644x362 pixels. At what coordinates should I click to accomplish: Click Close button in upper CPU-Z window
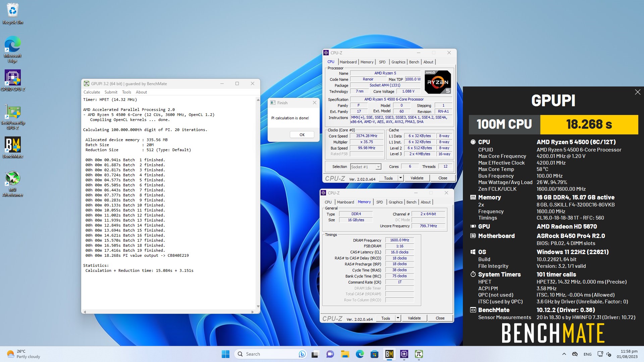(x=443, y=178)
